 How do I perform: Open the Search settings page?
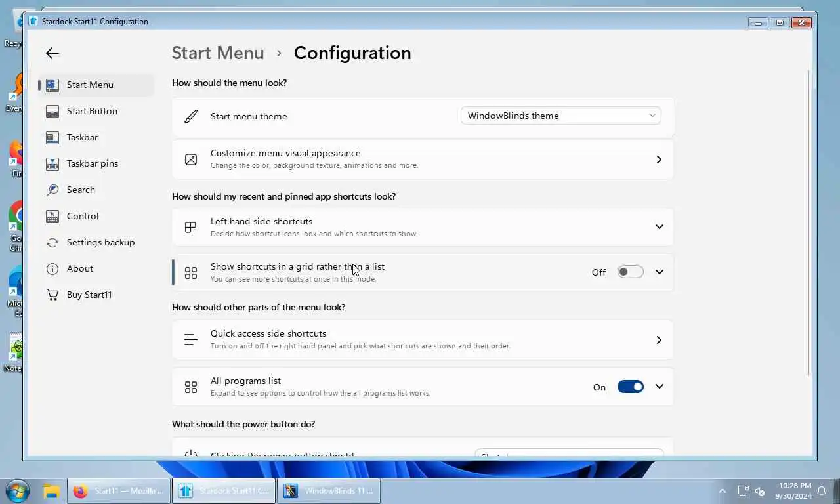[96, 190]
